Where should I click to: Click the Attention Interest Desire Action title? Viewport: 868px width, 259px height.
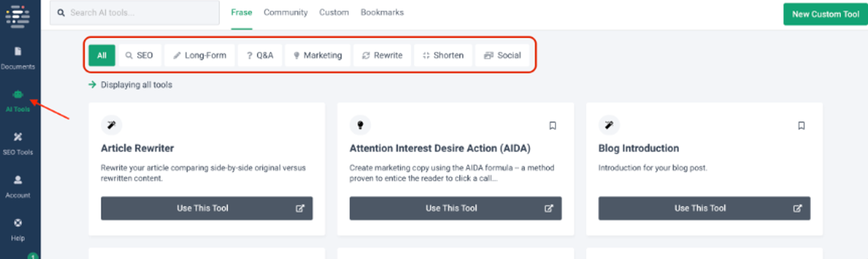(x=440, y=148)
